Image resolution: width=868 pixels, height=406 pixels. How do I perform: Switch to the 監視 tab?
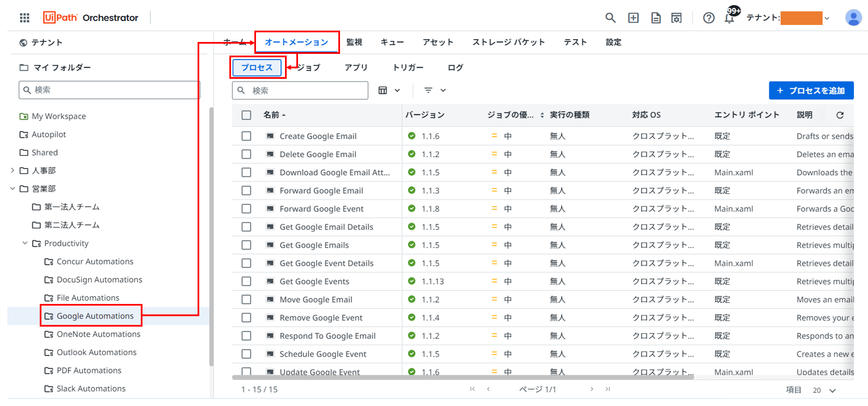coord(354,43)
